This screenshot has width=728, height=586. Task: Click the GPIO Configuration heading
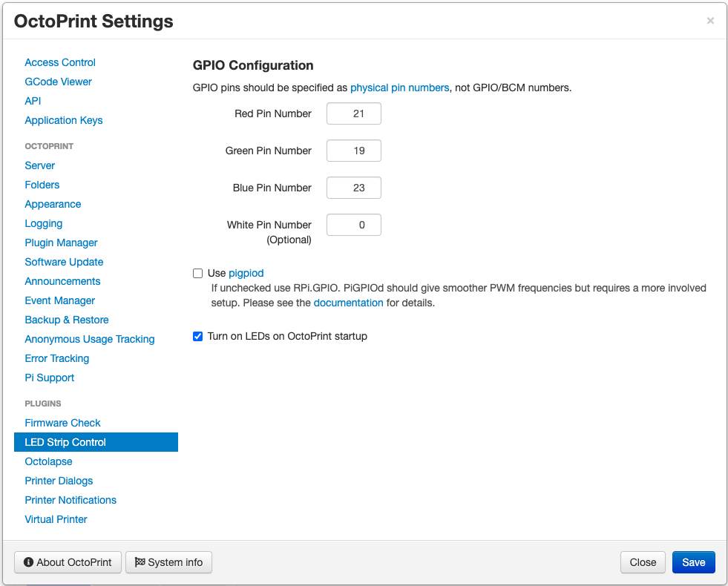(253, 65)
